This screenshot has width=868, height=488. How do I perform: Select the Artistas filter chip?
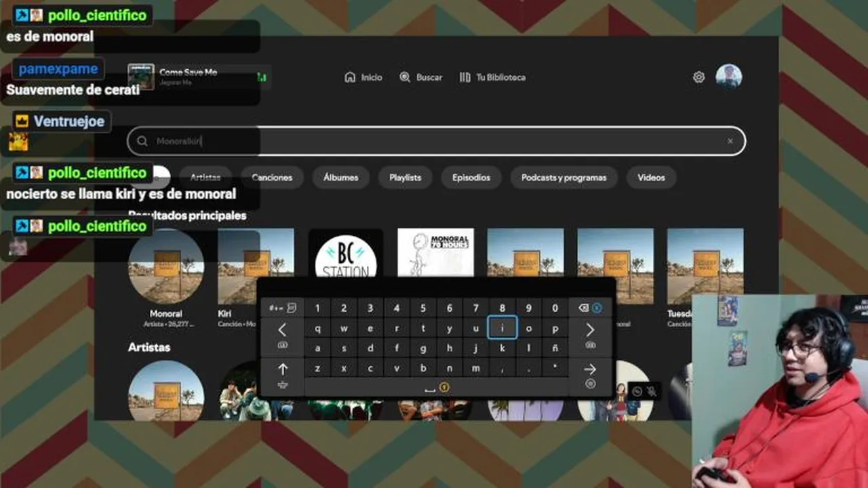[205, 178]
